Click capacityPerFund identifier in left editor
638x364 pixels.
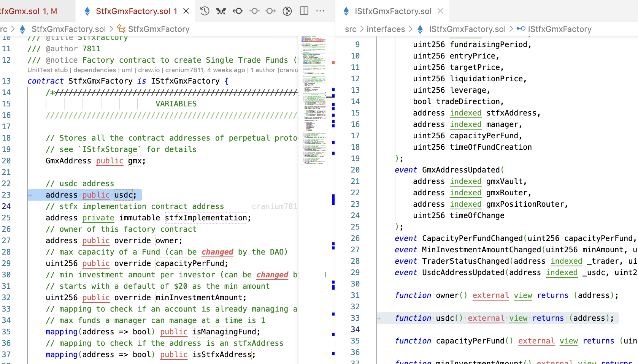pyautogui.click(x=190, y=263)
